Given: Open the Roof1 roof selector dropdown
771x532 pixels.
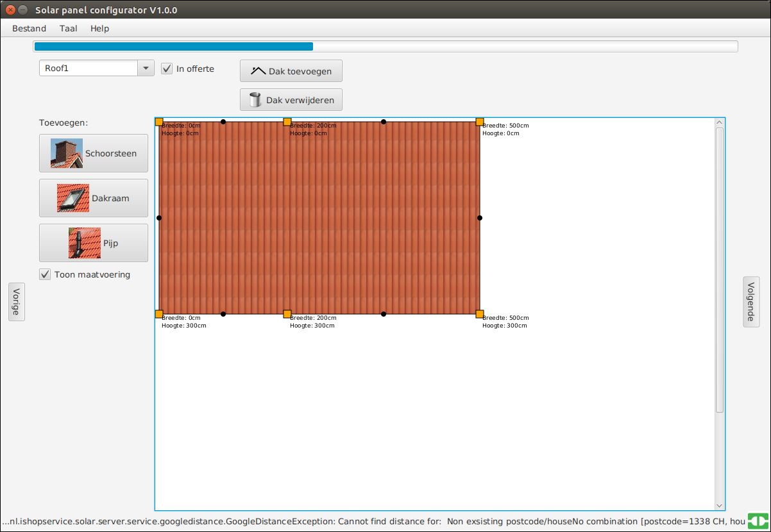Looking at the screenshot, I should pyautogui.click(x=97, y=69).
